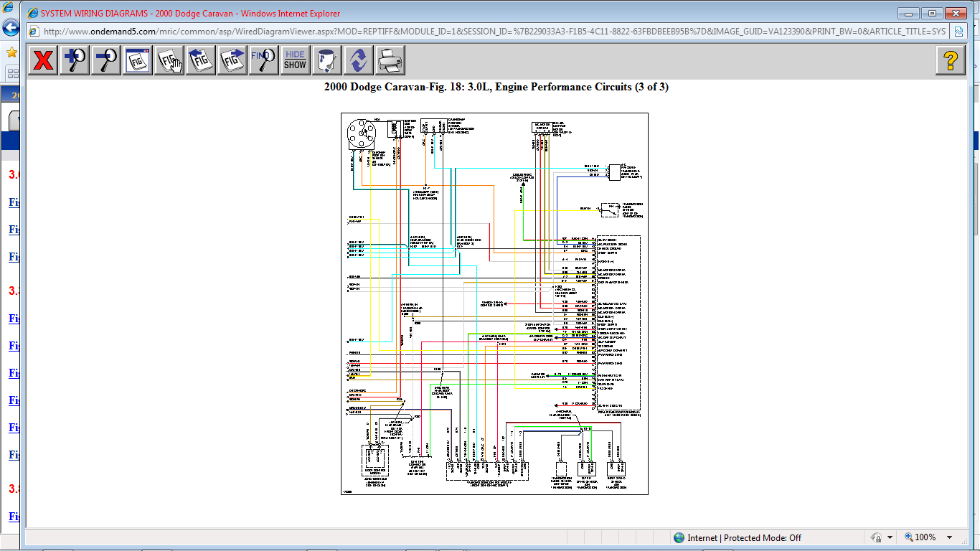
Task: Click 'Internet | Protected Mode: Off' status text
Action: tap(744, 537)
